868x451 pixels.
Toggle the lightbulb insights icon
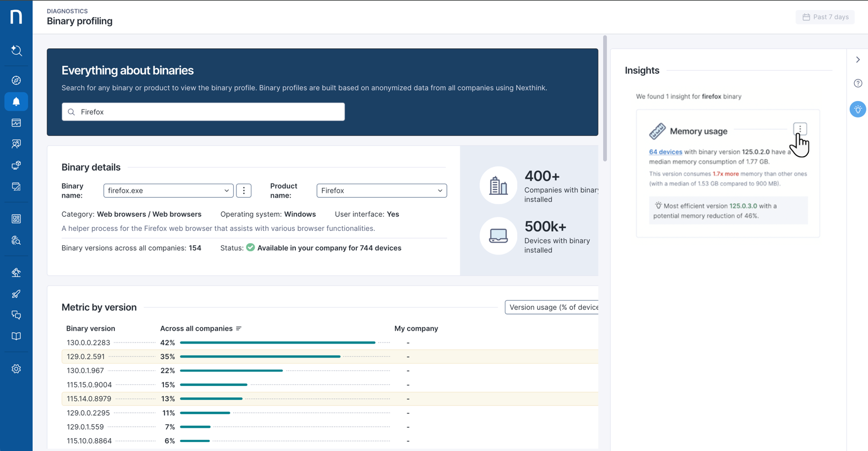[858, 110]
